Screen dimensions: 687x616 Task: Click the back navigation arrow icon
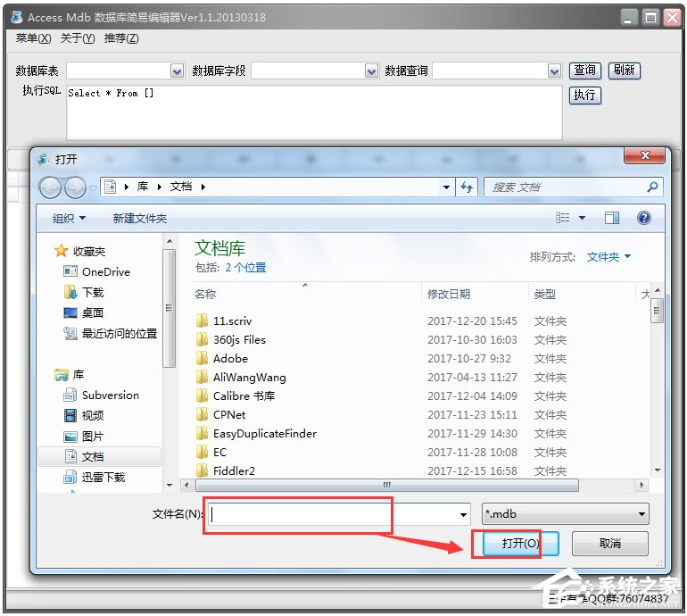(x=50, y=188)
